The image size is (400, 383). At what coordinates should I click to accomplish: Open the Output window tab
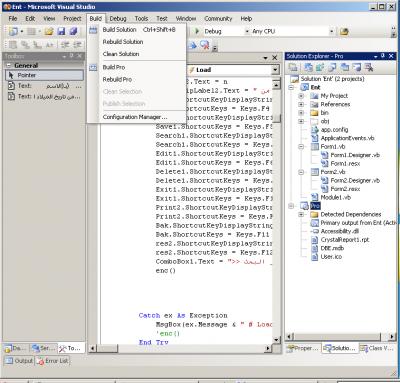pyautogui.click(x=19, y=361)
